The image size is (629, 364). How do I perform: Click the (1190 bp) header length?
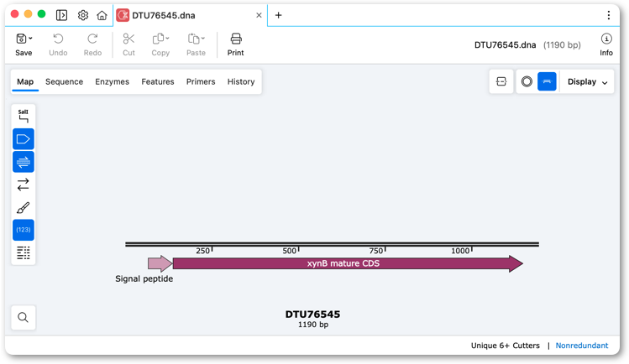pyautogui.click(x=562, y=44)
